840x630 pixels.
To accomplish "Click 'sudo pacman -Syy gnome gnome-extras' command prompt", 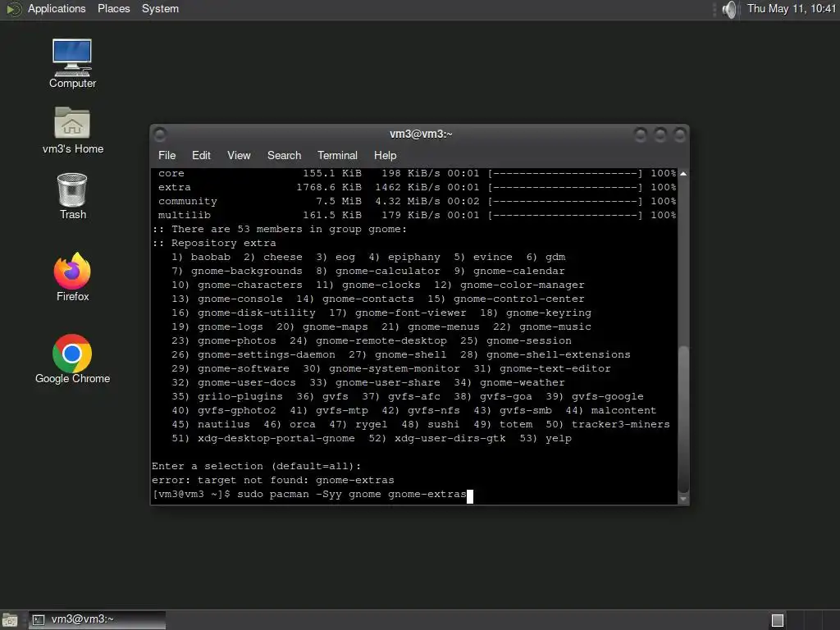I will (x=352, y=494).
